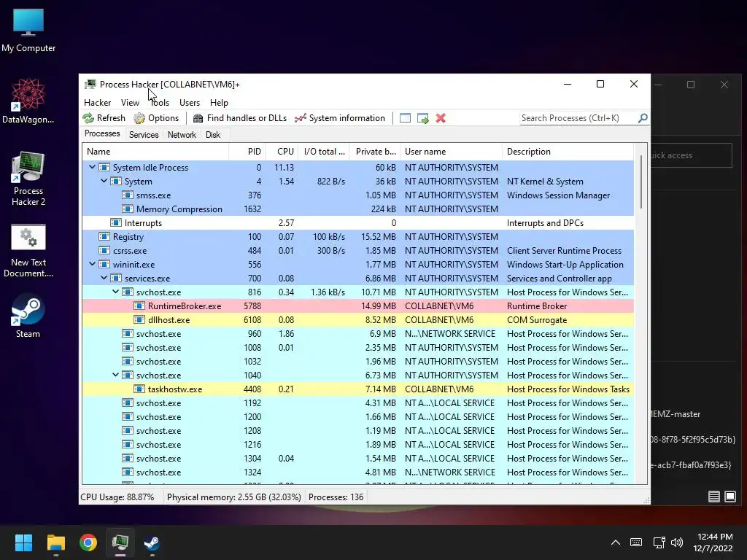Viewport: 747px width, 560px height.
Task: Collapse the services.exe tree node
Action: click(x=104, y=278)
